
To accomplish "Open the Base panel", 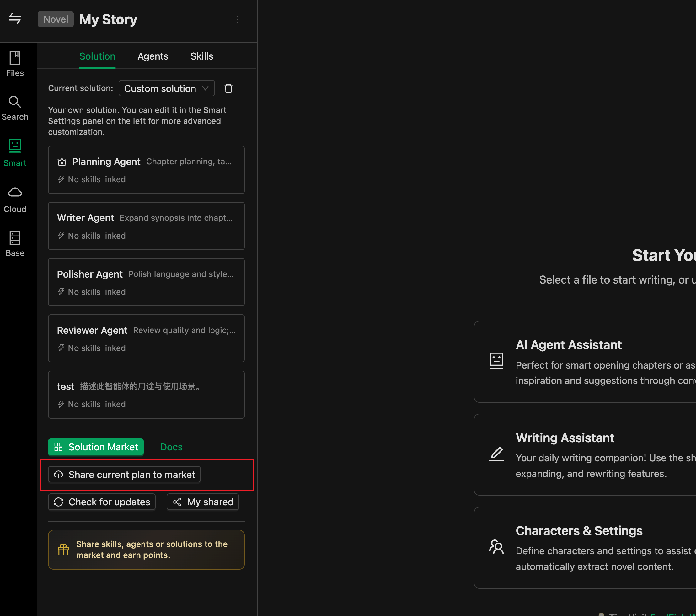I will click(x=15, y=243).
